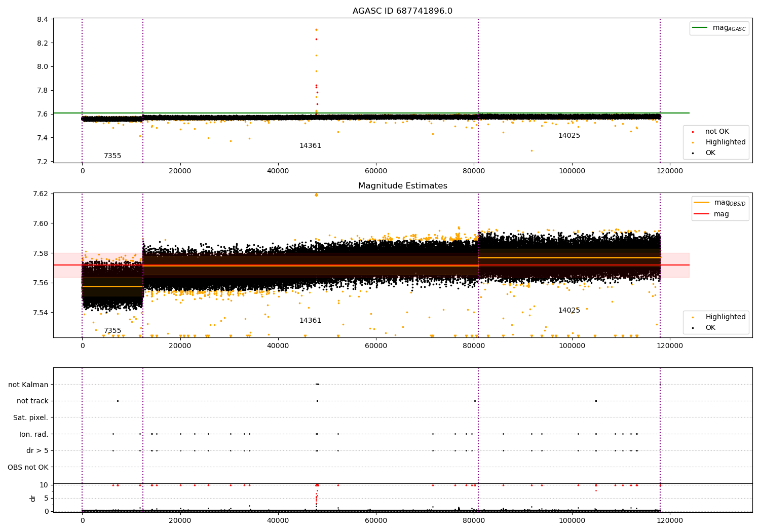Viewport: 760px width, 532px height.
Task: Click the 8.2 tick on top plot y-axis
Action: (x=43, y=43)
